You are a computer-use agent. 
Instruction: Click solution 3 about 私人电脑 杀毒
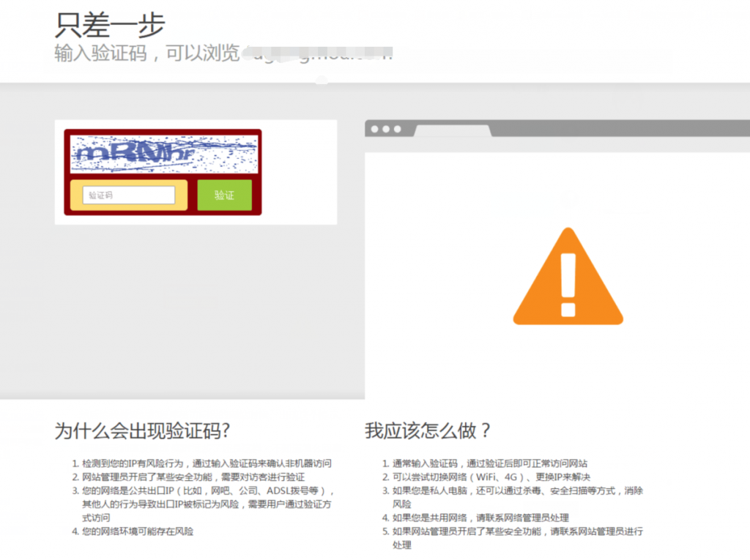pos(517,497)
